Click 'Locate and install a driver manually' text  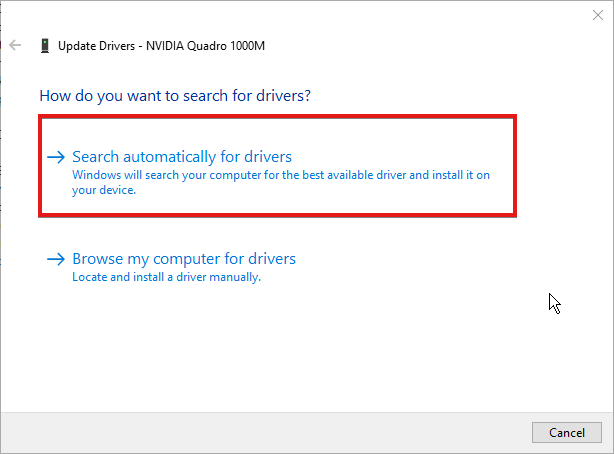coord(166,277)
